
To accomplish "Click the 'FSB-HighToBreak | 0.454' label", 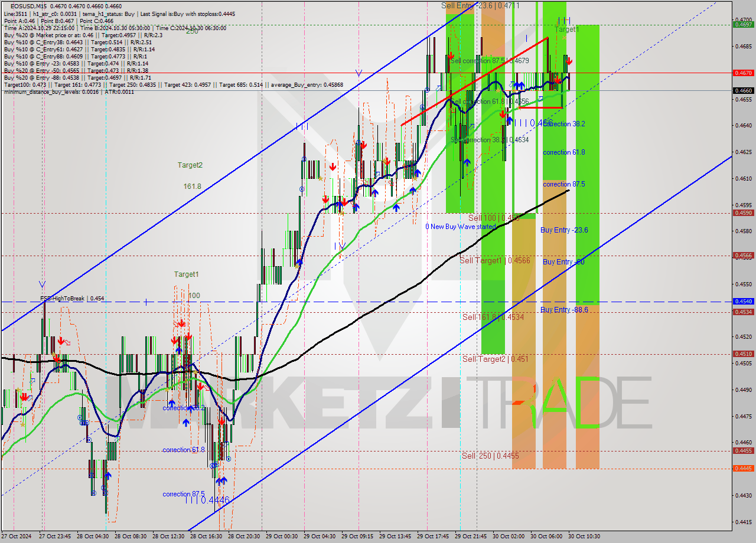I will [72, 299].
